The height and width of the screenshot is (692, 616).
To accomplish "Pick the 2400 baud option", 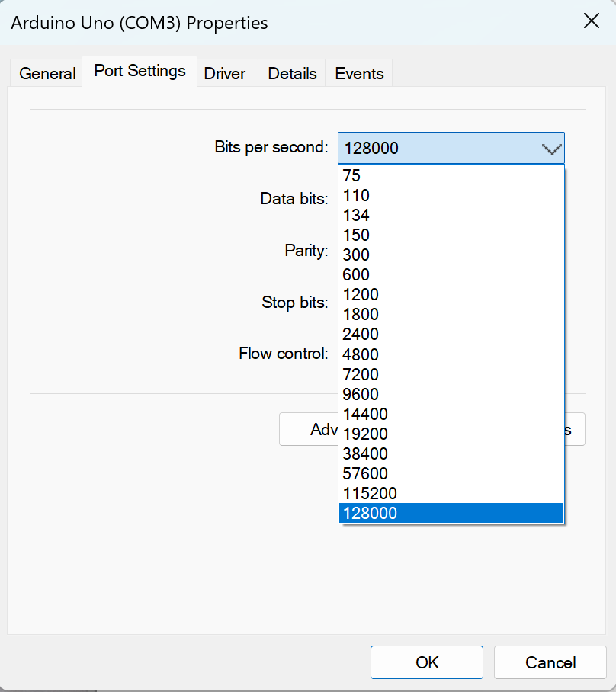I will click(x=361, y=335).
